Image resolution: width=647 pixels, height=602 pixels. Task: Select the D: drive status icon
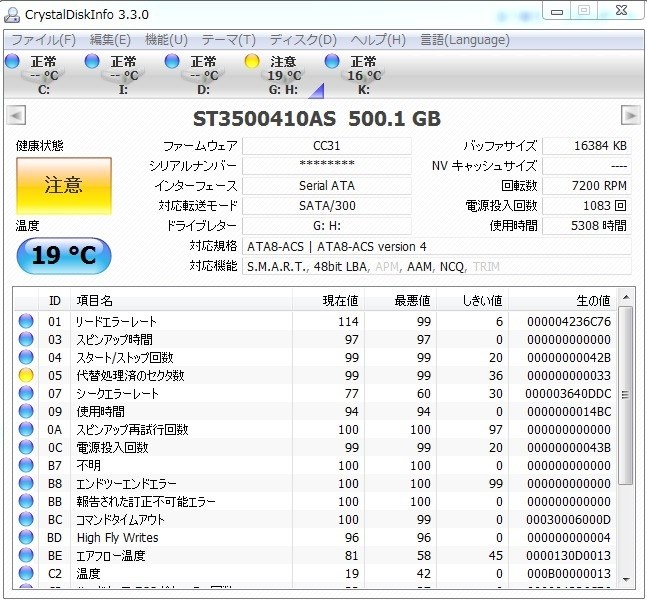tap(172, 61)
